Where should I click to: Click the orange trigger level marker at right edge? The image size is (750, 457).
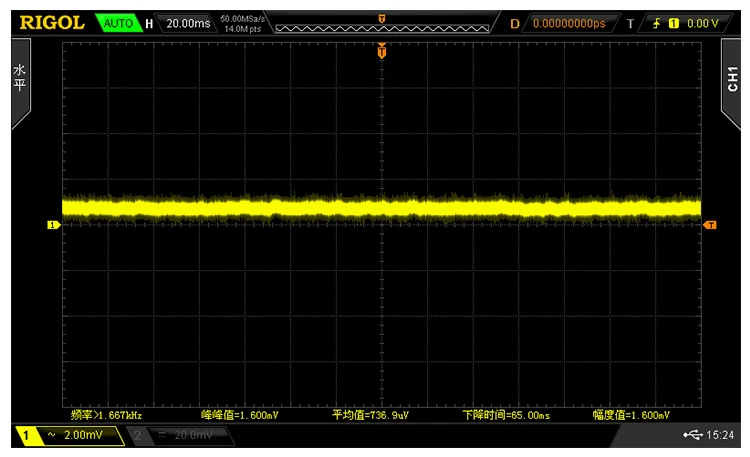click(x=710, y=225)
